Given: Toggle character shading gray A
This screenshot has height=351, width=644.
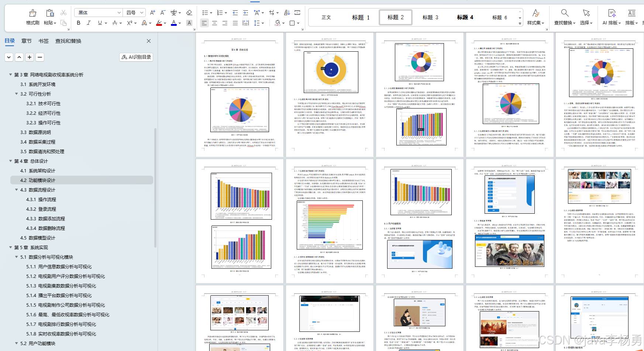Looking at the screenshot, I should coord(189,23).
